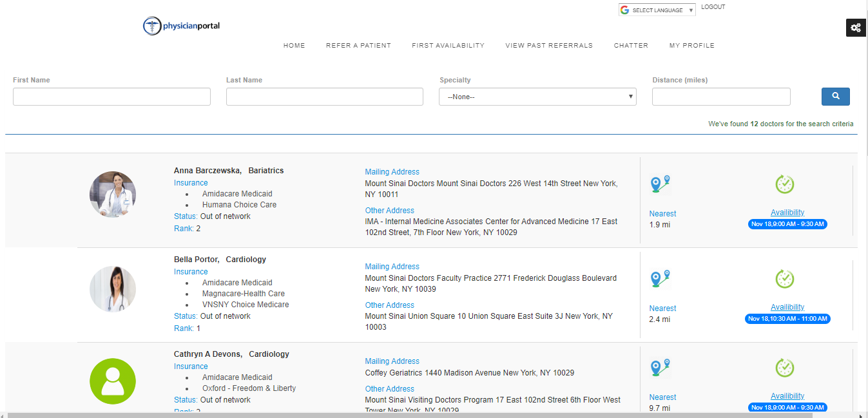
Task: Expand the Specialty dropdown
Action: tap(537, 97)
